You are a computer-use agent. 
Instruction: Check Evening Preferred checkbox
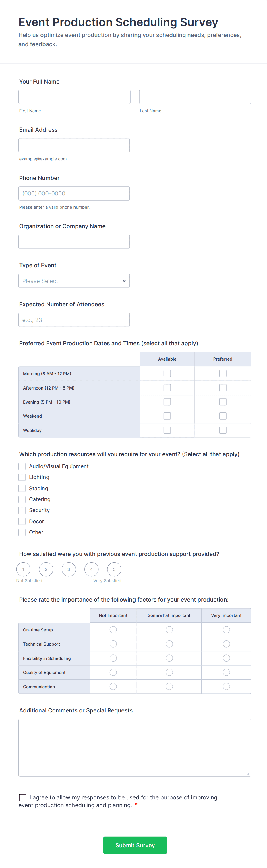(222, 402)
